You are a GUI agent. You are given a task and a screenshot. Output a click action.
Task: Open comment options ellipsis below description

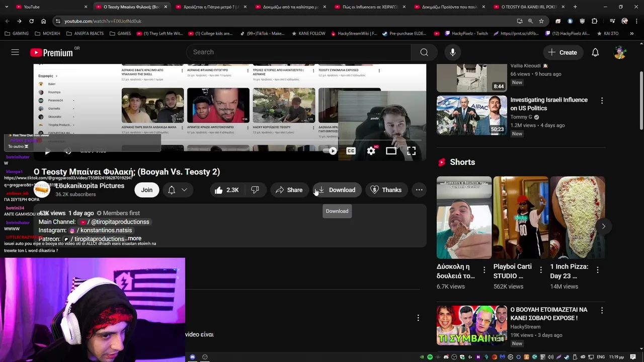[418, 318]
